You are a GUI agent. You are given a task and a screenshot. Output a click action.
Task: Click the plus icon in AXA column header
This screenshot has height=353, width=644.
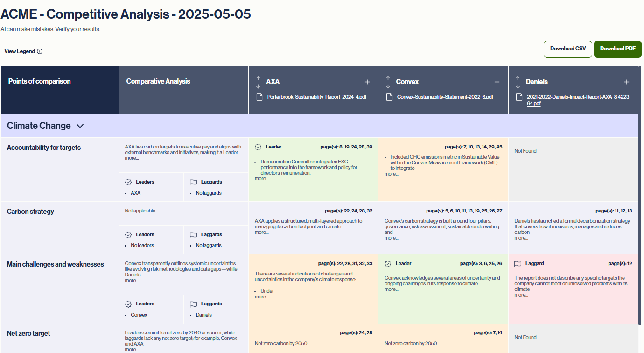coord(367,82)
